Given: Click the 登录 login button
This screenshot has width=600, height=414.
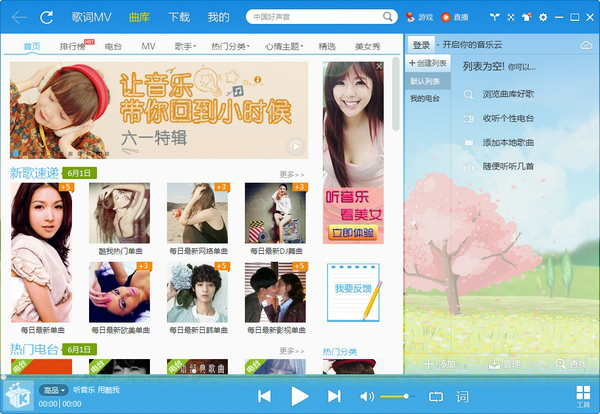Looking at the screenshot, I should pos(421,45).
